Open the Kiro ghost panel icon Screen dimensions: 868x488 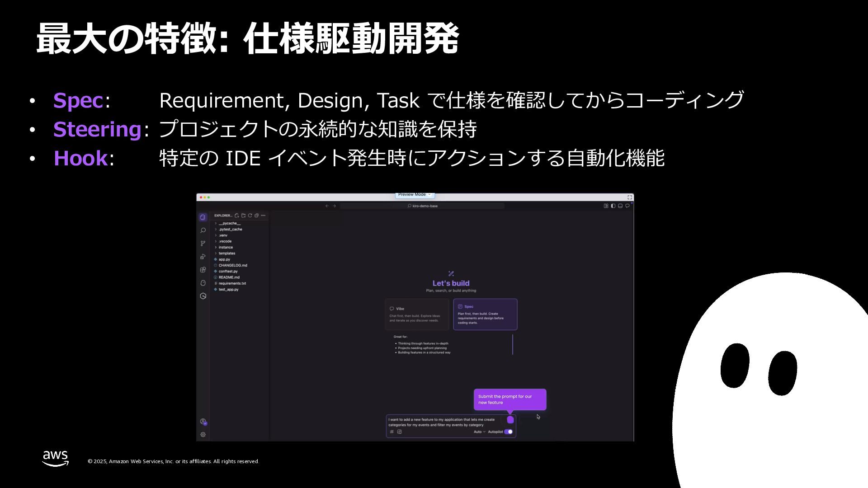point(203,283)
